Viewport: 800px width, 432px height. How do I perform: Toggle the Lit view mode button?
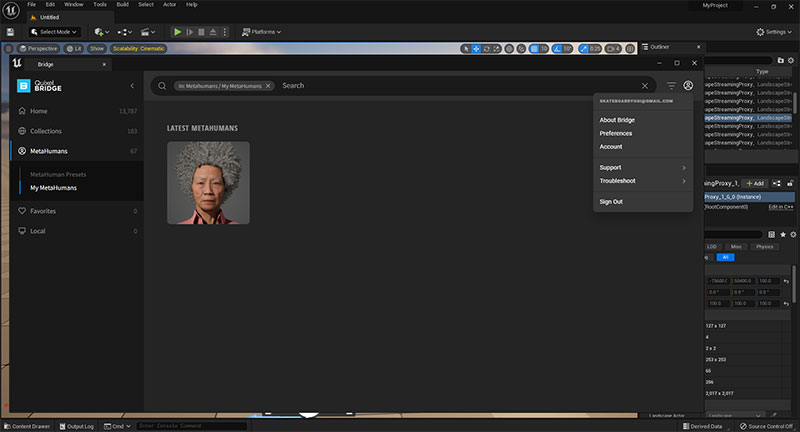tap(74, 48)
